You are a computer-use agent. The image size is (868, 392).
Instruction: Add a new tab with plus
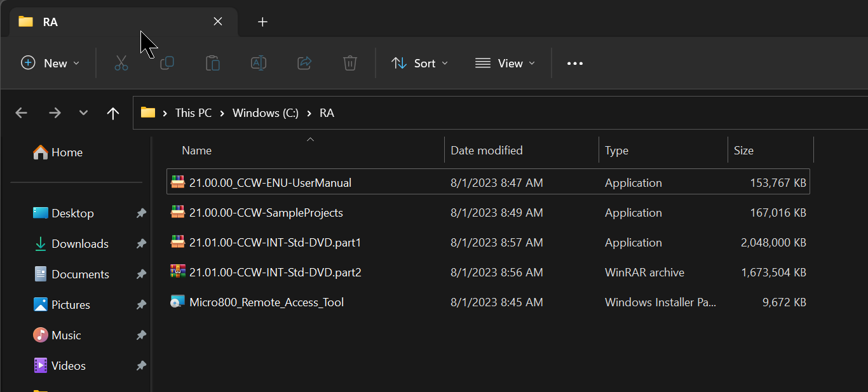point(262,22)
